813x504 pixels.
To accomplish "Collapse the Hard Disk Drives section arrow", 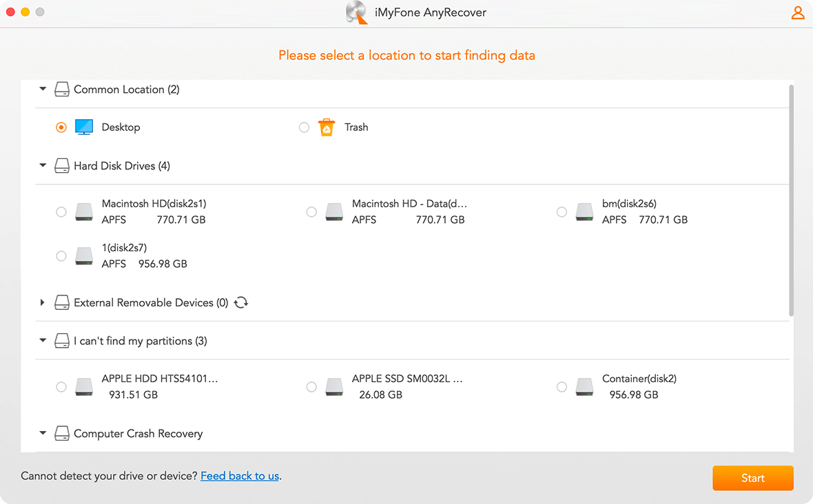I will [x=43, y=166].
